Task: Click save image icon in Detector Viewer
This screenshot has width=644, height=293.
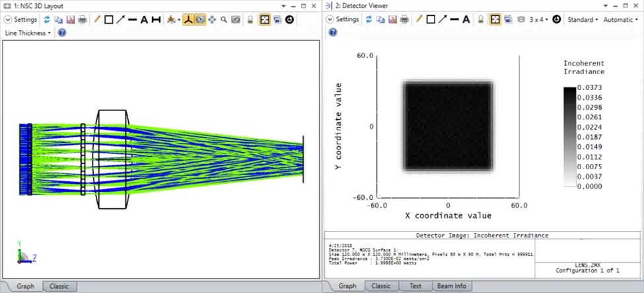Action: [x=393, y=20]
